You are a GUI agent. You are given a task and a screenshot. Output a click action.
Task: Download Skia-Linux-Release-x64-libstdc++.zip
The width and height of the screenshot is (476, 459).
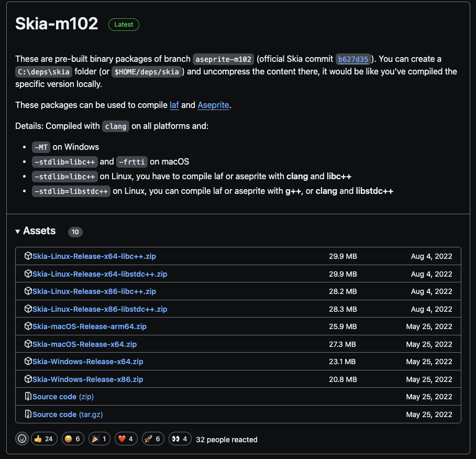point(100,274)
